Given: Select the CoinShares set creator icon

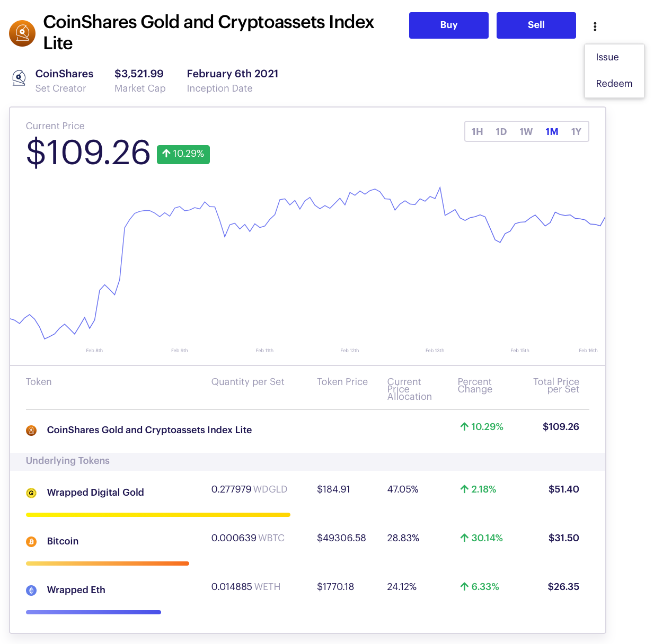Looking at the screenshot, I should 19,78.
